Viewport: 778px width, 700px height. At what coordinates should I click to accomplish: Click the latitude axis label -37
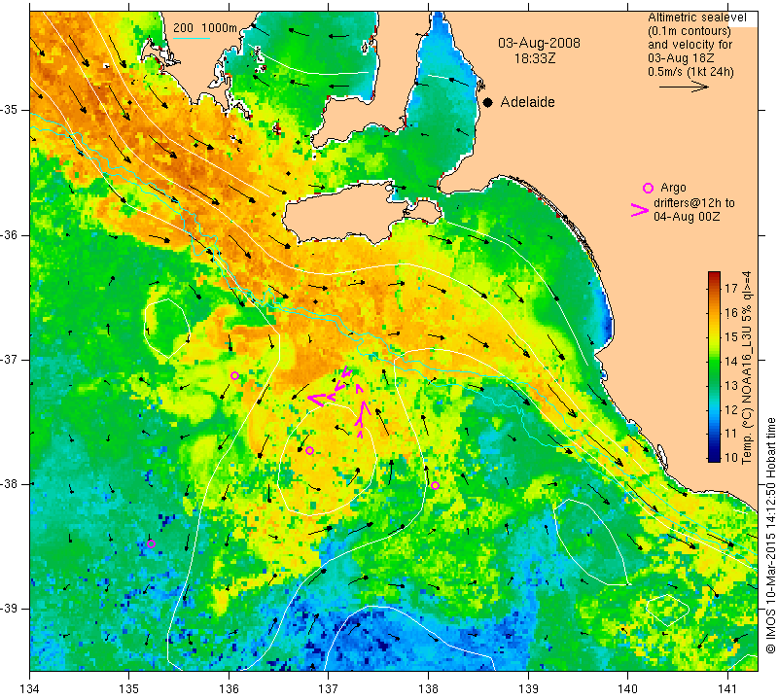(x=11, y=359)
